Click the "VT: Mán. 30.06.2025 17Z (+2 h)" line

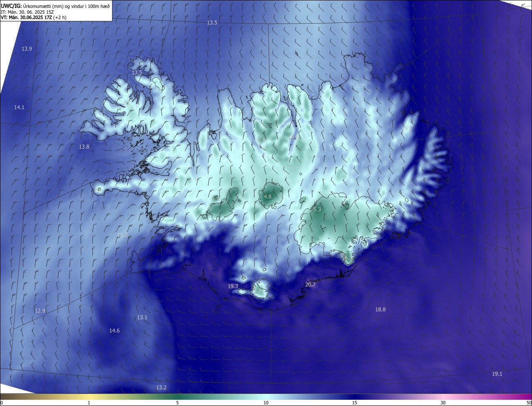[33, 17]
